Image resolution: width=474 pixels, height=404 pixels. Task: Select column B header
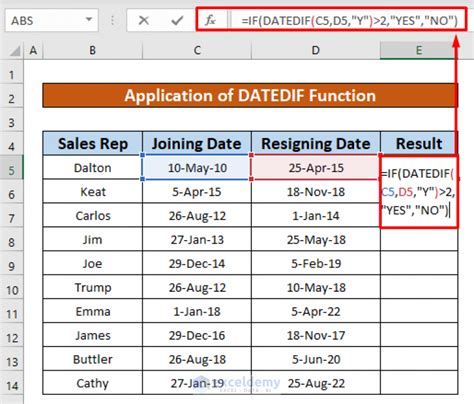[x=92, y=51]
